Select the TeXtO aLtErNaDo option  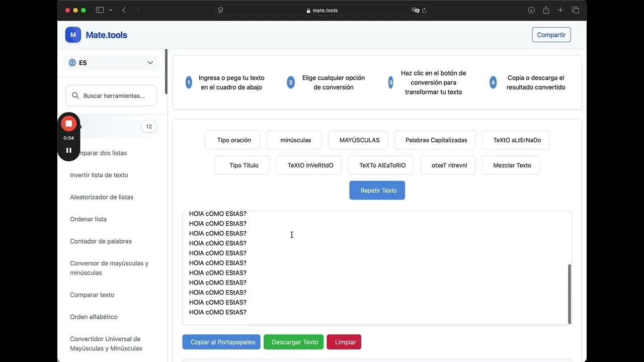click(515, 140)
